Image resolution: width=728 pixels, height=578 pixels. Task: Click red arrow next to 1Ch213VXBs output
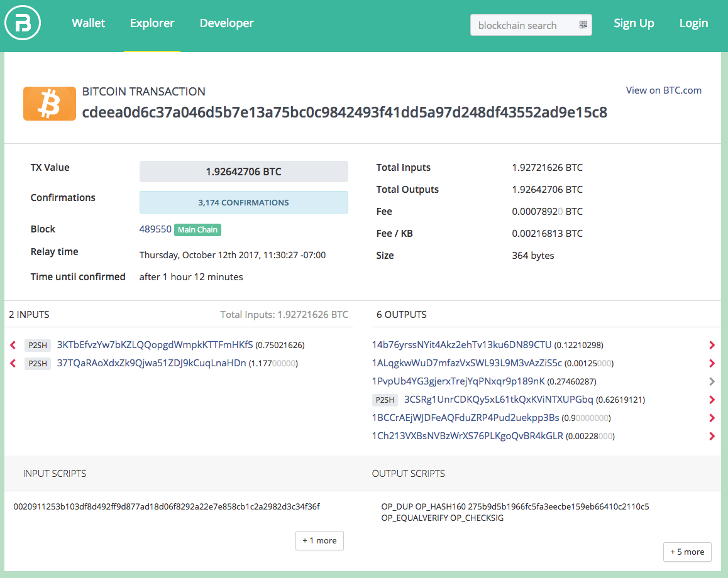click(x=712, y=436)
